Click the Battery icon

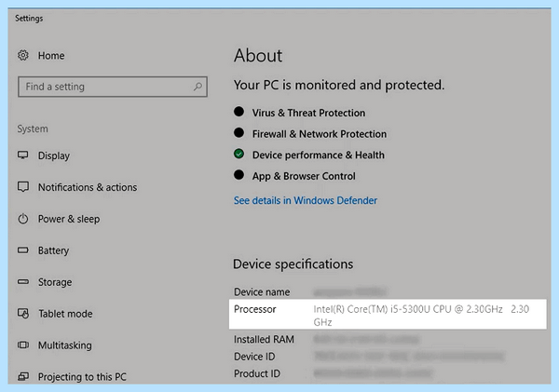coord(23,250)
